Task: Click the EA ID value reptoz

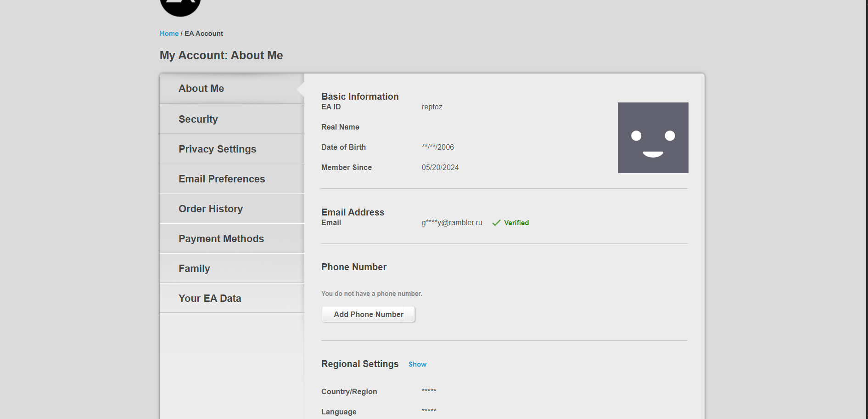Action: coord(432,107)
